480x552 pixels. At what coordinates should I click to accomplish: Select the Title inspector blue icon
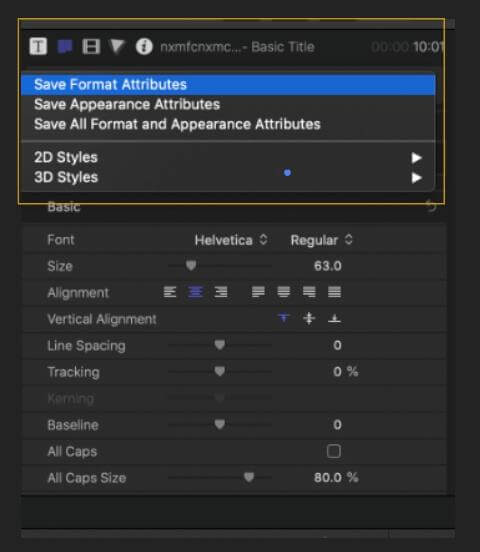(x=65, y=46)
